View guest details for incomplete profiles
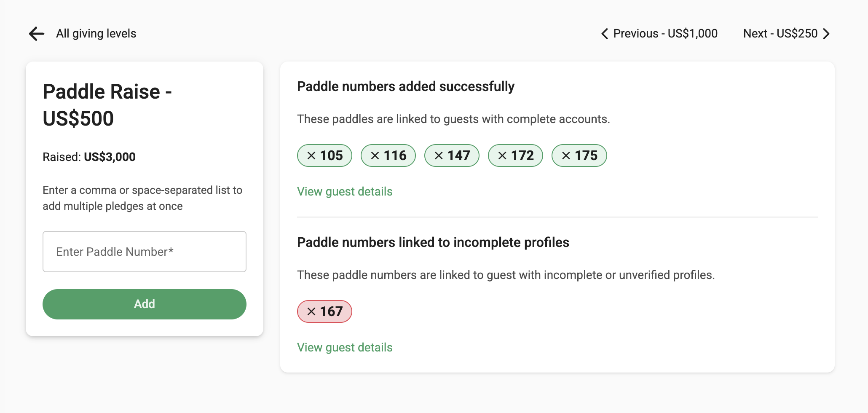 click(345, 348)
